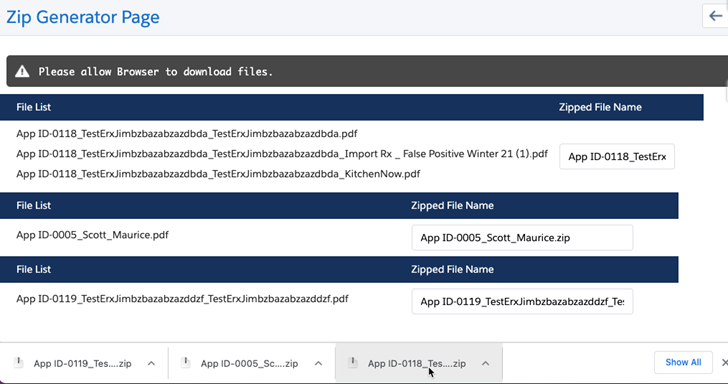Click the App ID-0119 zipped file name field
The width and height of the screenshot is (728, 384).
[522, 302]
